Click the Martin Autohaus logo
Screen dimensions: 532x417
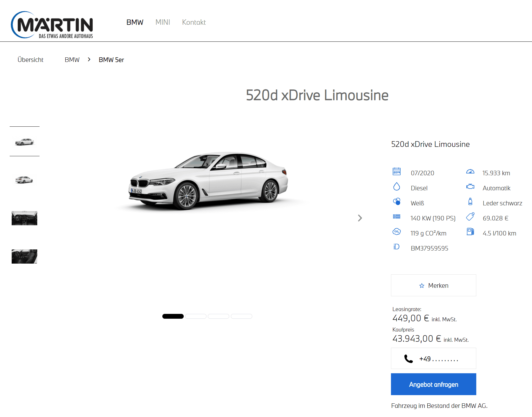[52, 25]
